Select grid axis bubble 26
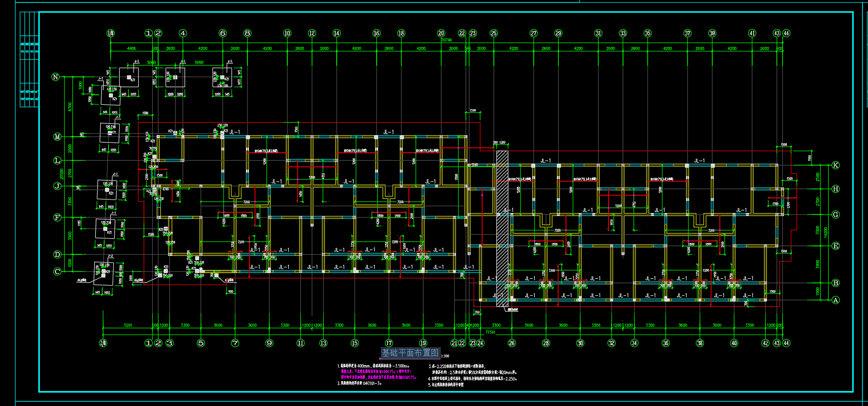Viewport: 868px width, 406px height. 512,343
